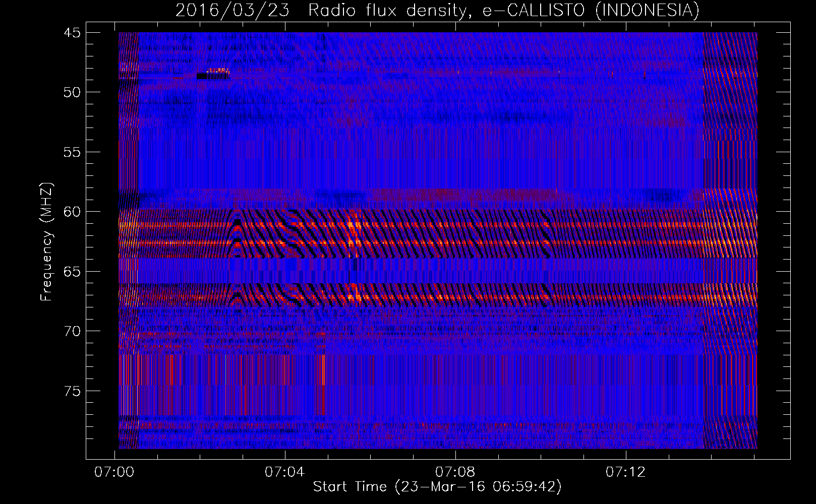Click the 07:08 time tick label
Viewport: 816px width, 504px height.
tap(455, 472)
